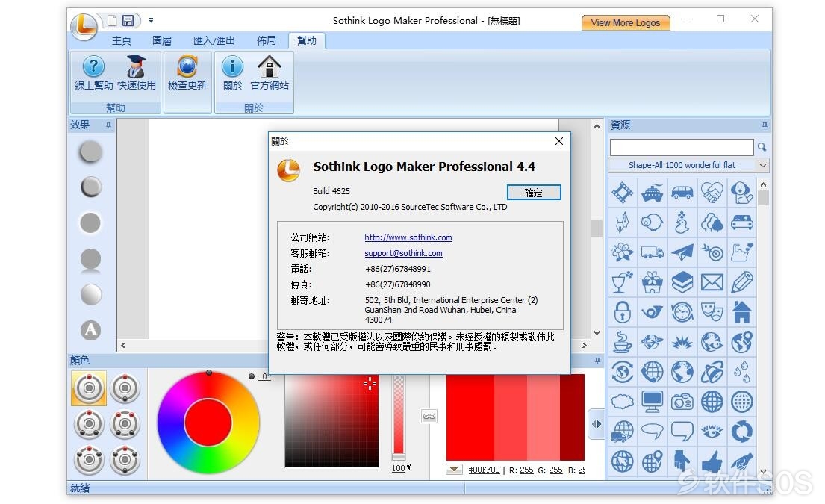Click canvas horizontal scroll right arrow

584,345
